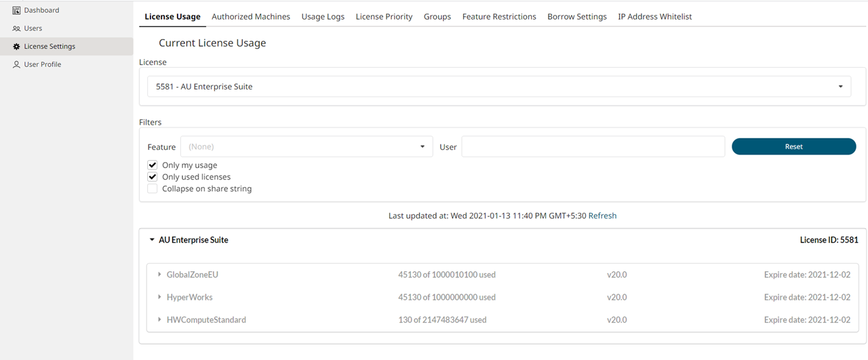Click into the User filter text field
Viewport: 868px width, 360px height.
coord(593,147)
